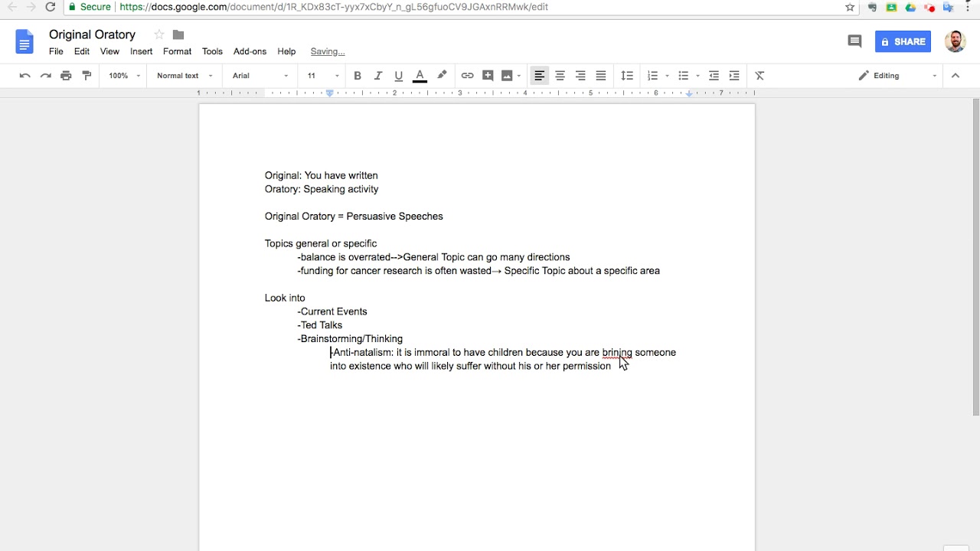Viewport: 980px width, 551px height.
Task: Open the Google account avatar
Action: [x=955, y=41]
